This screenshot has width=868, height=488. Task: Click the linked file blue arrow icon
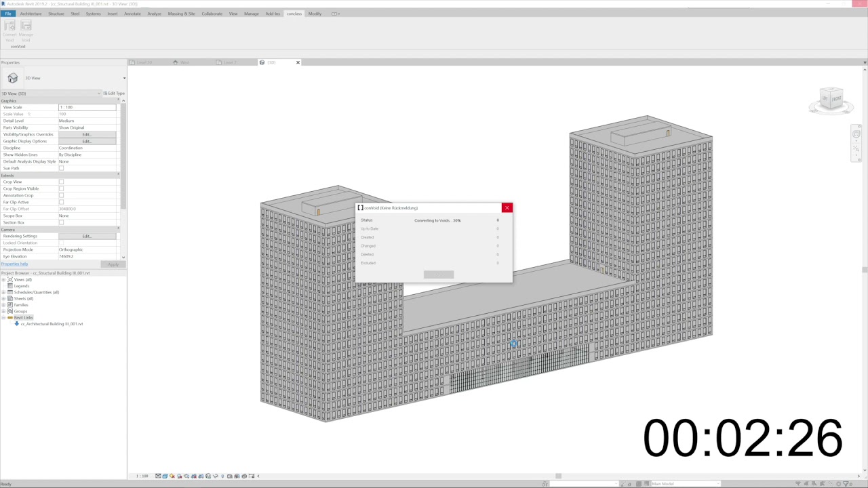(x=17, y=324)
